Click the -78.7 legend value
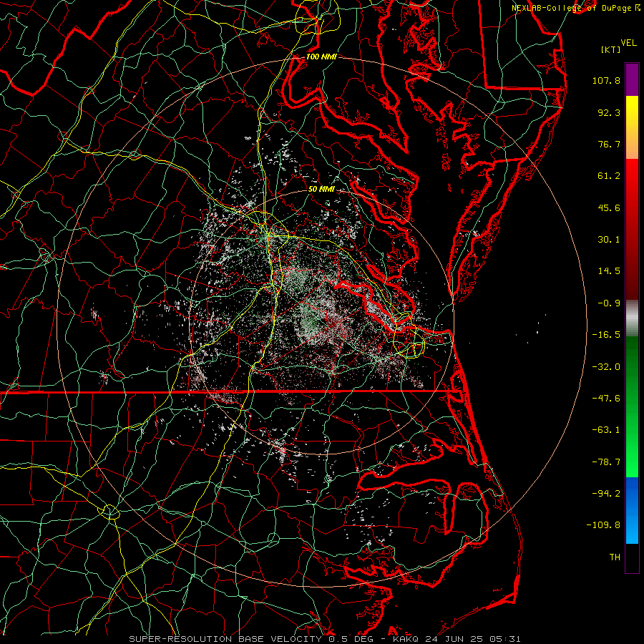Image resolution: width=644 pixels, height=644 pixels. pyautogui.click(x=606, y=462)
